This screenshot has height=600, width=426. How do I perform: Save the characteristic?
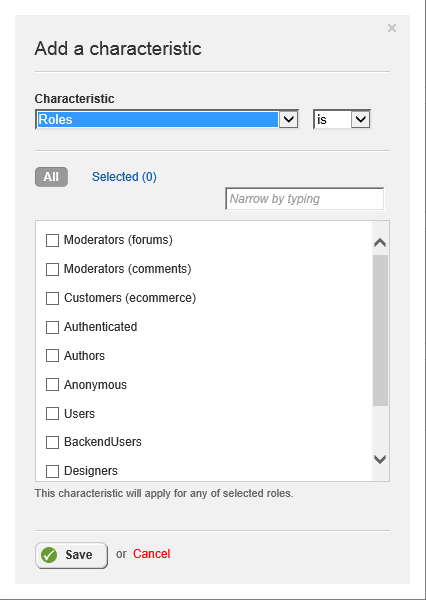tap(72, 555)
